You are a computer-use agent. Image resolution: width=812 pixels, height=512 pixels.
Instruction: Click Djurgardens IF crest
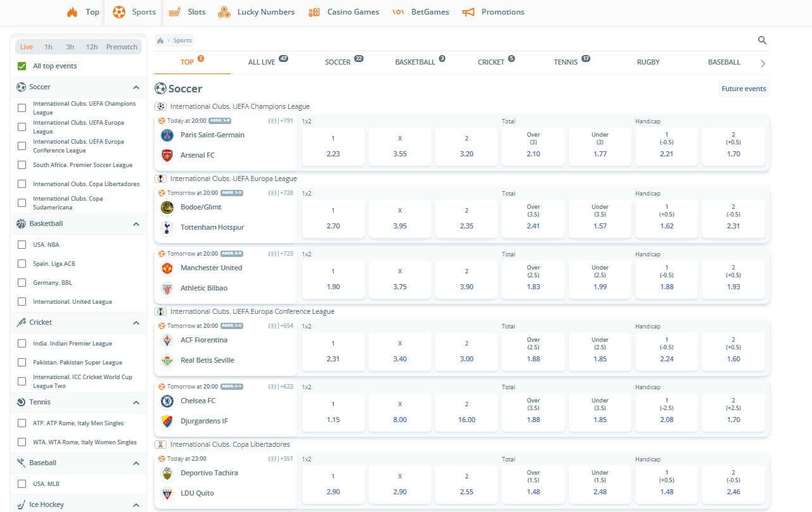167,421
